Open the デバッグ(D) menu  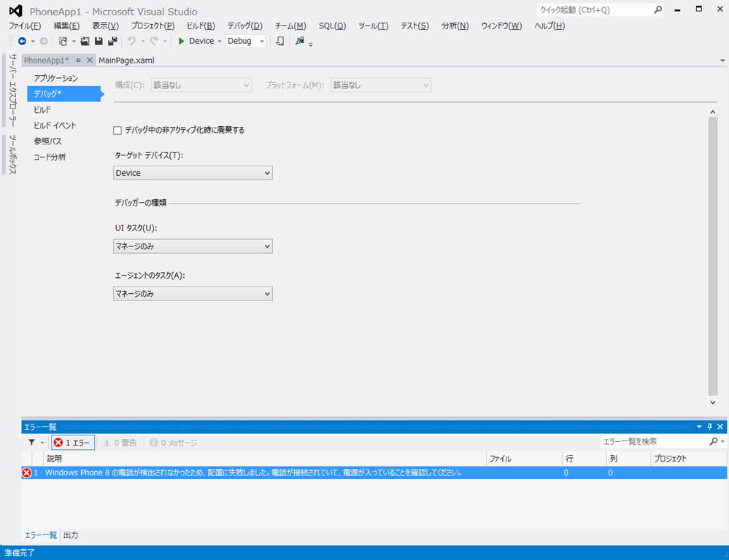click(x=244, y=26)
